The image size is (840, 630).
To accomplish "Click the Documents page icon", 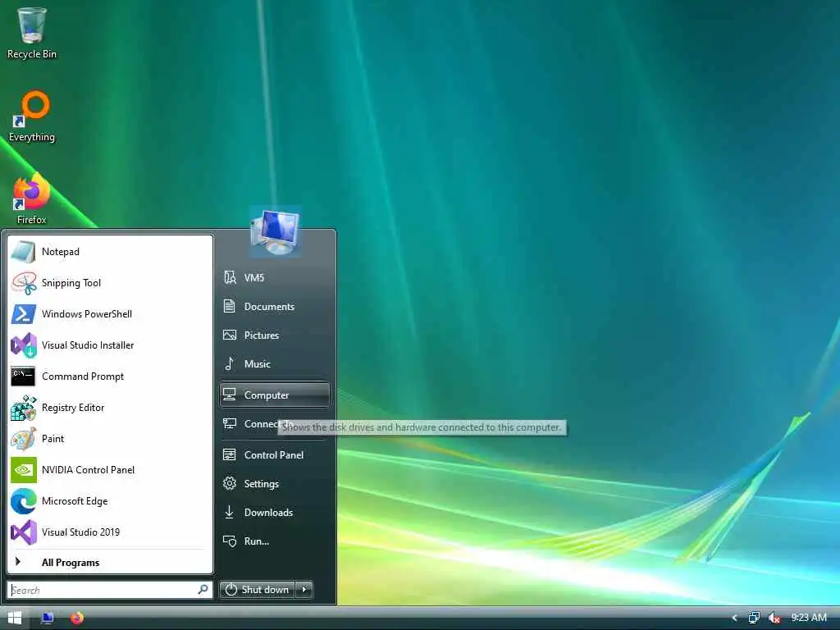I will pos(230,307).
